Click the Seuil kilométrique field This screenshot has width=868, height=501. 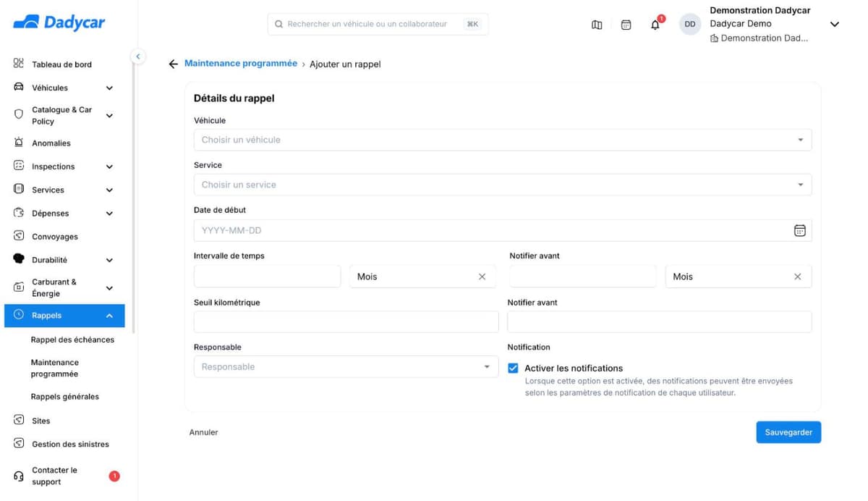[346, 322]
